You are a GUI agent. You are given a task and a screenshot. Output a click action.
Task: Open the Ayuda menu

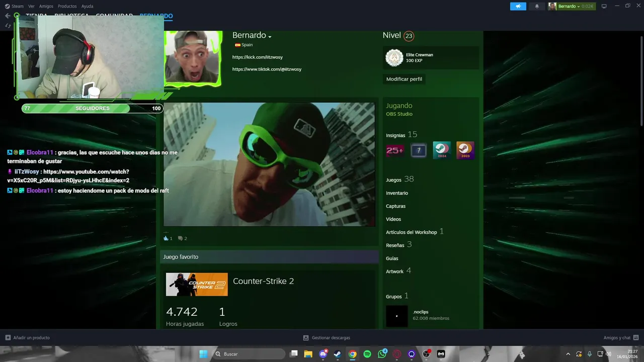click(x=87, y=6)
